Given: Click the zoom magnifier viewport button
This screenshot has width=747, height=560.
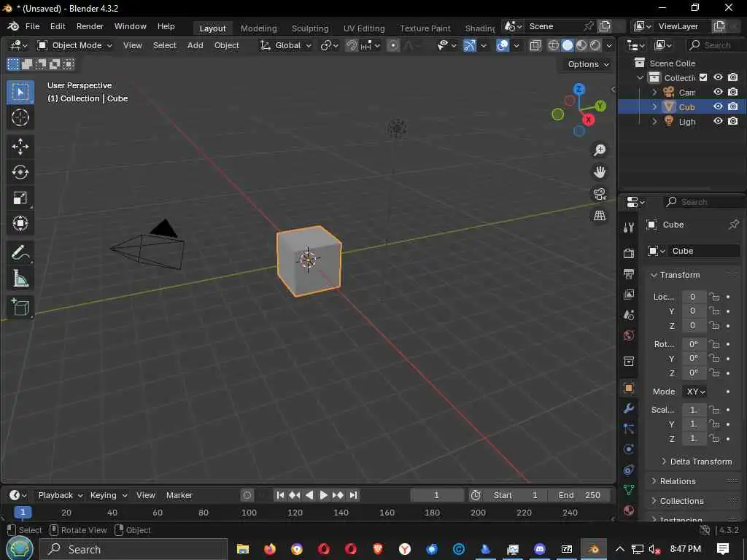Looking at the screenshot, I should tap(600, 150).
